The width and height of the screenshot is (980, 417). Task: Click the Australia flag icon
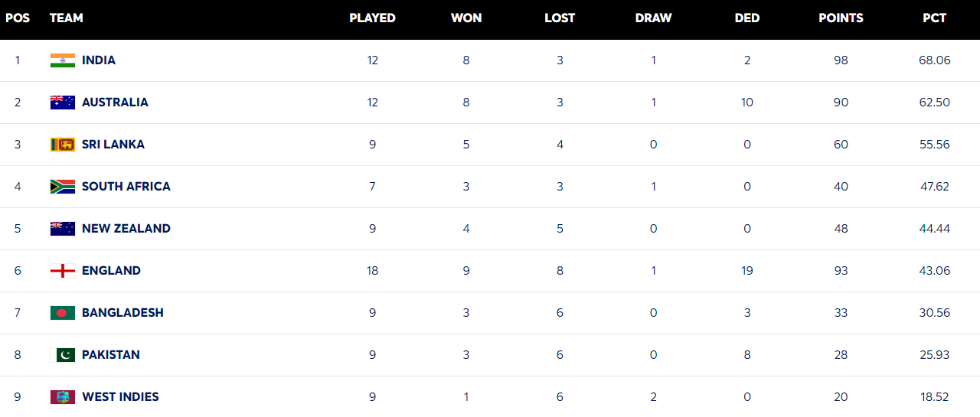point(63,103)
